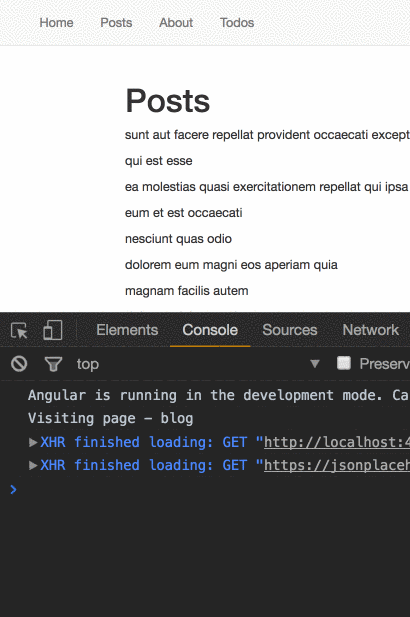Switch to the Sources tab
410x617 pixels.
[290, 330]
